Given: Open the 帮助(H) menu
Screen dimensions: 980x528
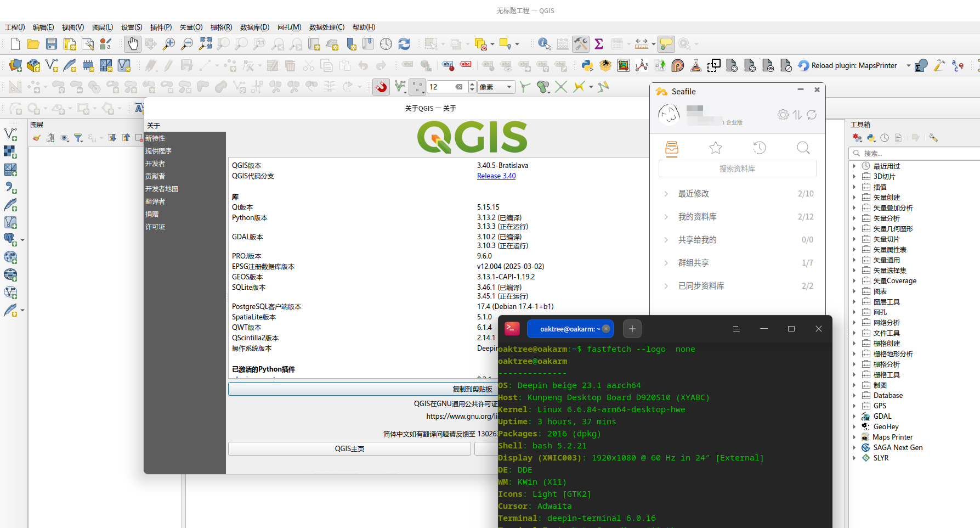Looking at the screenshot, I should pos(364,27).
